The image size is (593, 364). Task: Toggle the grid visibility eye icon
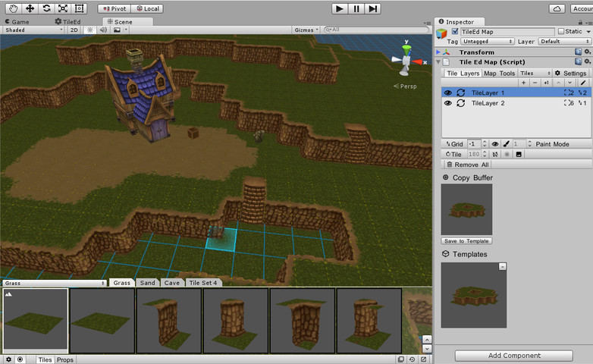[x=494, y=144]
